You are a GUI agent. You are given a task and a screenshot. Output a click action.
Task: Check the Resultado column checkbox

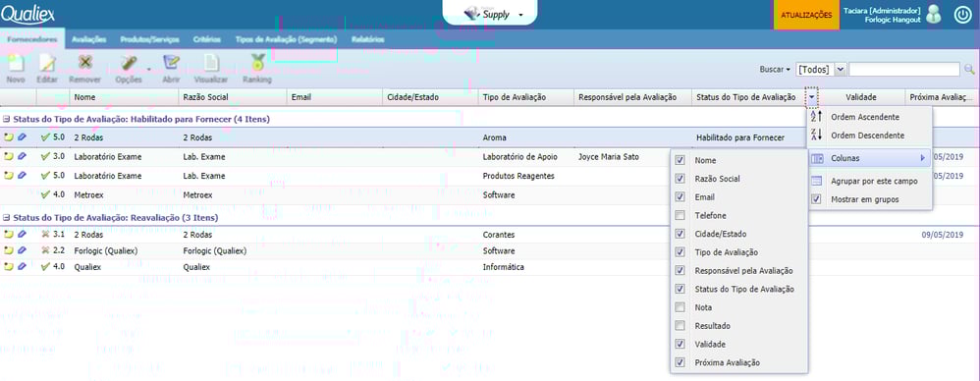pyautogui.click(x=680, y=326)
